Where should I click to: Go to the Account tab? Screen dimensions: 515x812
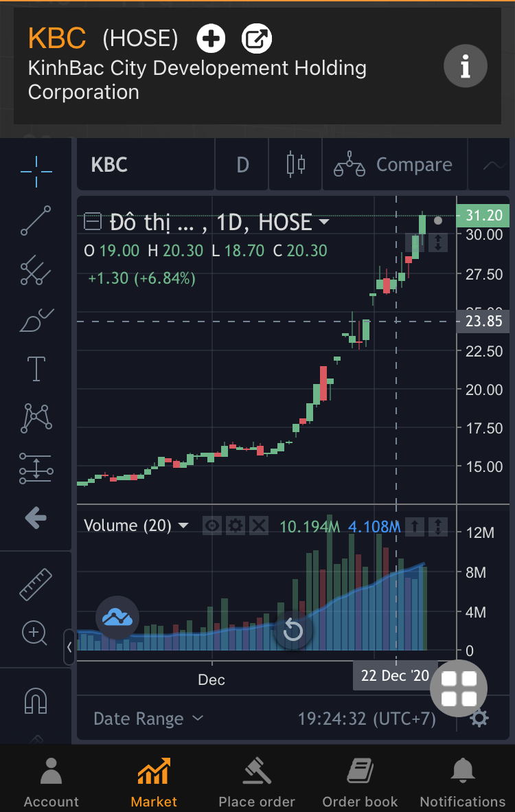tap(51, 781)
